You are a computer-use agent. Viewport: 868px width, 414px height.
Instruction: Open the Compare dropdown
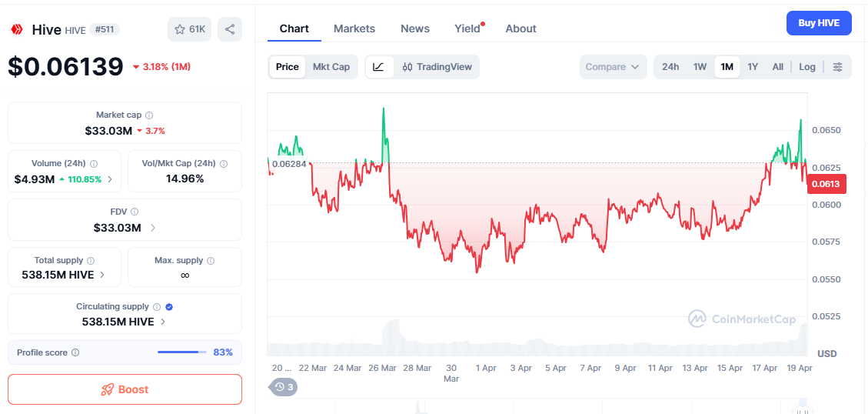[x=612, y=67]
